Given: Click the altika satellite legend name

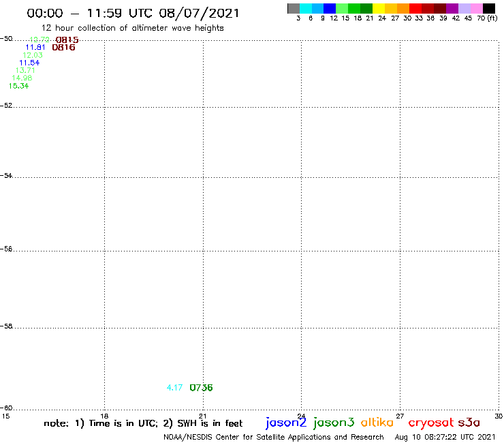Looking at the screenshot, I should pyautogui.click(x=377, y=423).
